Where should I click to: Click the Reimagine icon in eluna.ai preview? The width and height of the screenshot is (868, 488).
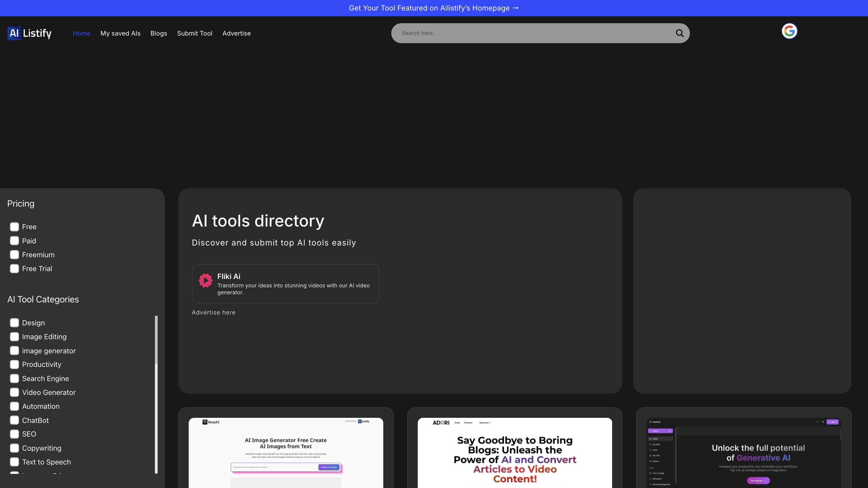point(650,479)
